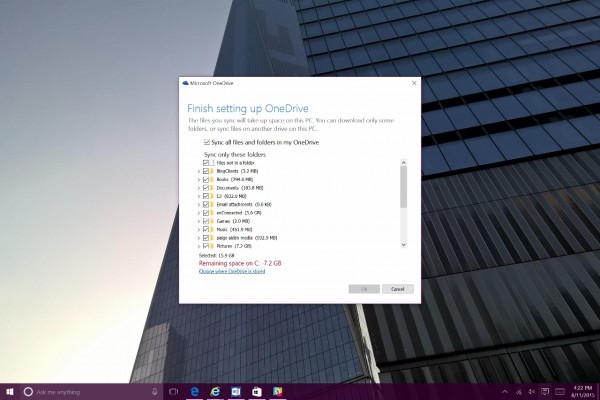Expand the paige aiden media folder
This screenshot has width=600, height=400.
[x=199, y=238]
